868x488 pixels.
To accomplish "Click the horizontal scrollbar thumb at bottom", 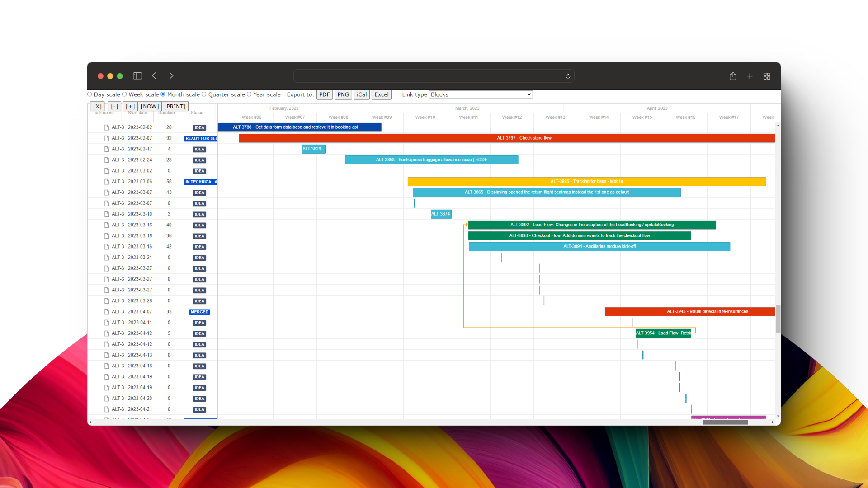I will (x=725, y=422).
